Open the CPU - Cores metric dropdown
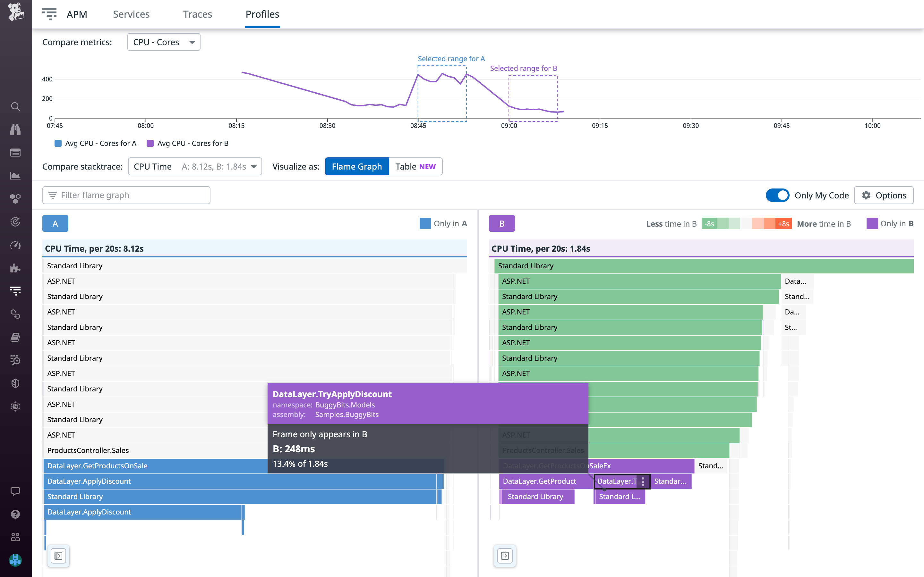This screenshot has height=577, width=924. [x=163, y=42]
